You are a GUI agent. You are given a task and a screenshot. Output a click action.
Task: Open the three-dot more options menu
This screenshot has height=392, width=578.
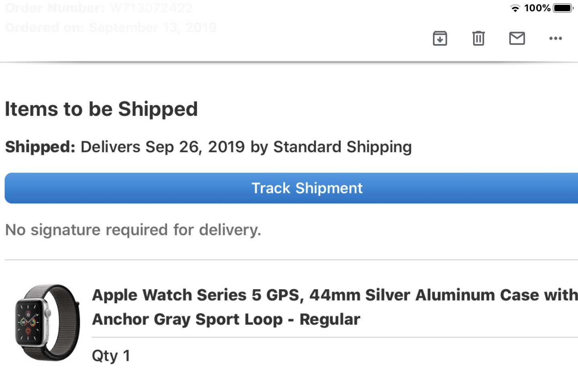pos(556,39)
